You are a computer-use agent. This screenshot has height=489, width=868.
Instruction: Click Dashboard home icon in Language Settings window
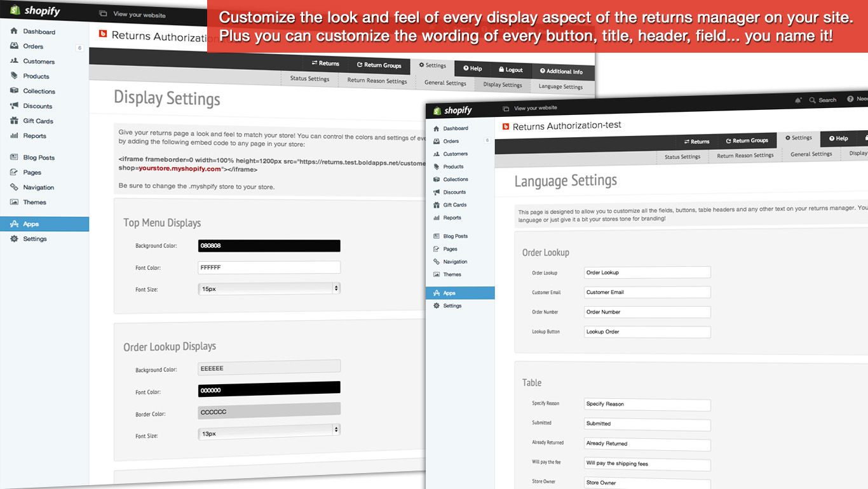point(437,128)
